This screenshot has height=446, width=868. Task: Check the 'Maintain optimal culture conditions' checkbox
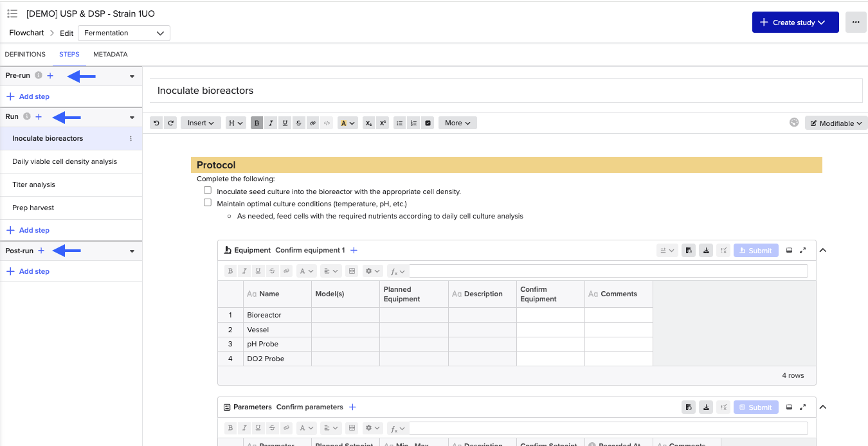tap(208, 202)
